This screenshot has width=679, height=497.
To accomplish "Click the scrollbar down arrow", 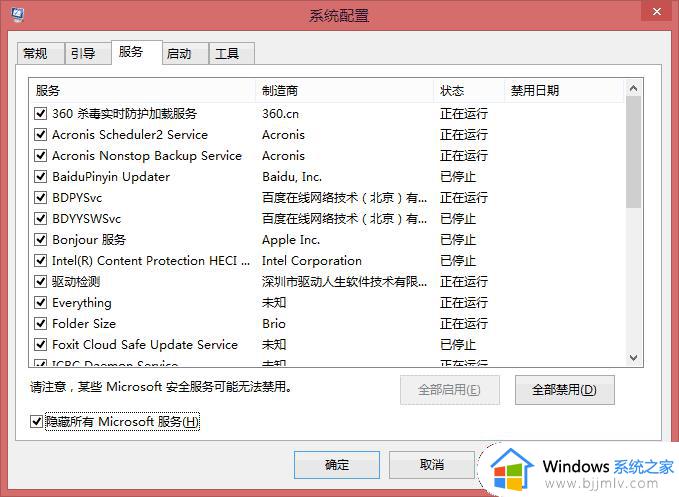I will (x=633, y=358).
